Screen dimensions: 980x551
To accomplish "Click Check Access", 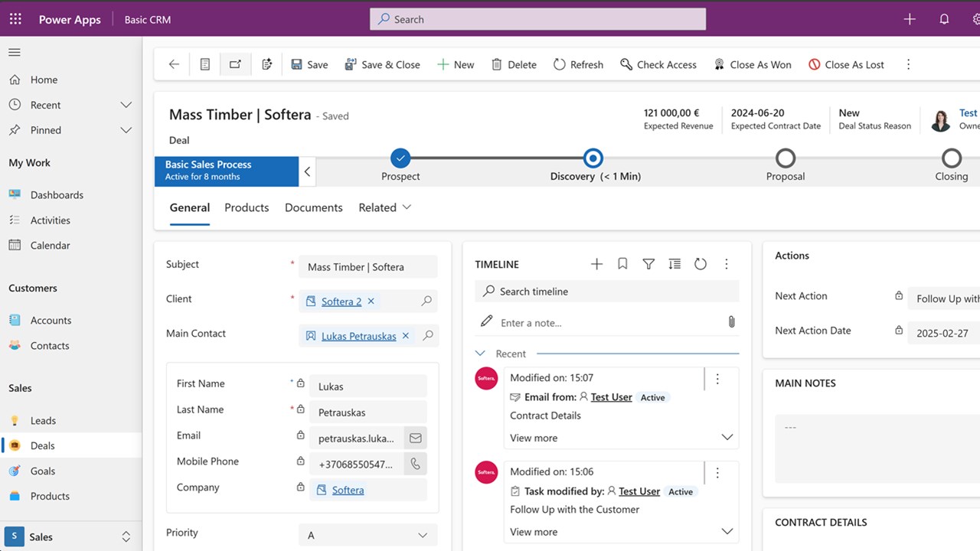I will pyautogui.click(x=658, y=64).
